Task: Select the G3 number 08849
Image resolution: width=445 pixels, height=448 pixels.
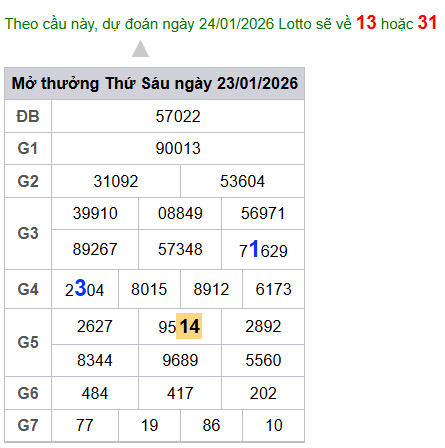Action: [180, 213]
